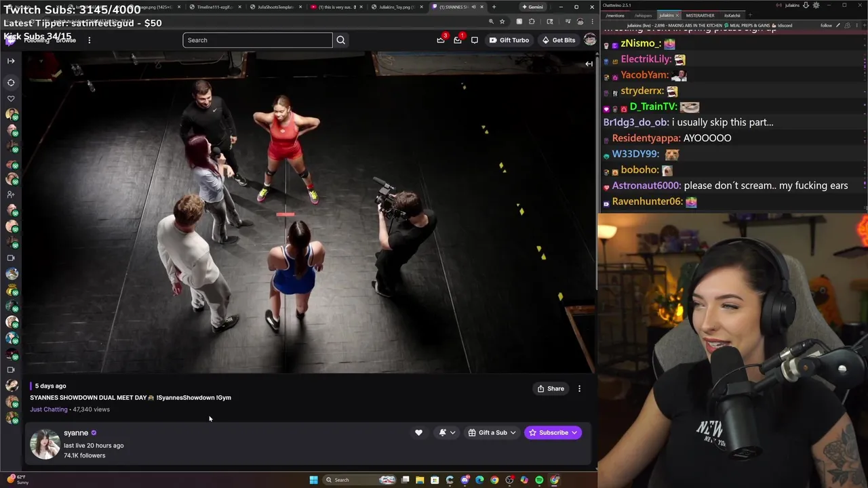Open syanne channel name link
868x488 pixels.
pyautogui.click(x=76, y=432)
